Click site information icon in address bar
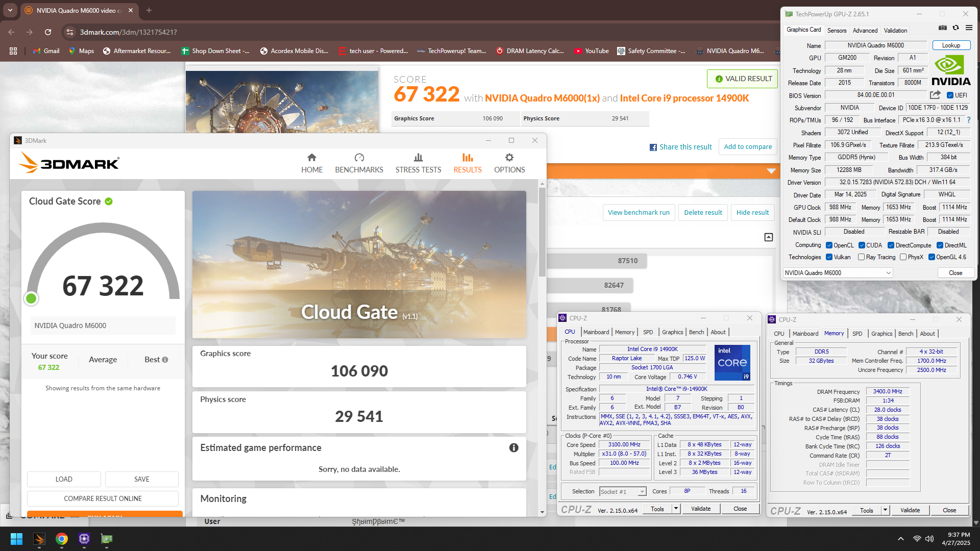 click(x=70, y=32)
